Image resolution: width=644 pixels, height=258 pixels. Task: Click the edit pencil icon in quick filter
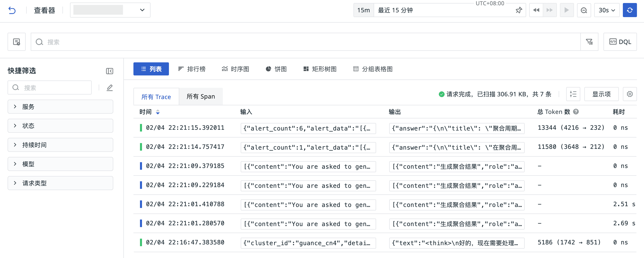tap(110, 88)
